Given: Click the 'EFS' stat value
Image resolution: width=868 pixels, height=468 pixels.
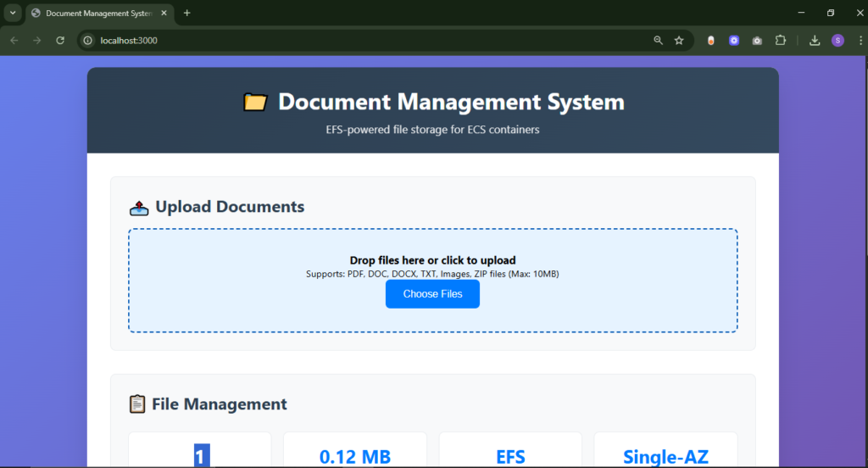Looking at the screenshot, I should pos(510,457).
